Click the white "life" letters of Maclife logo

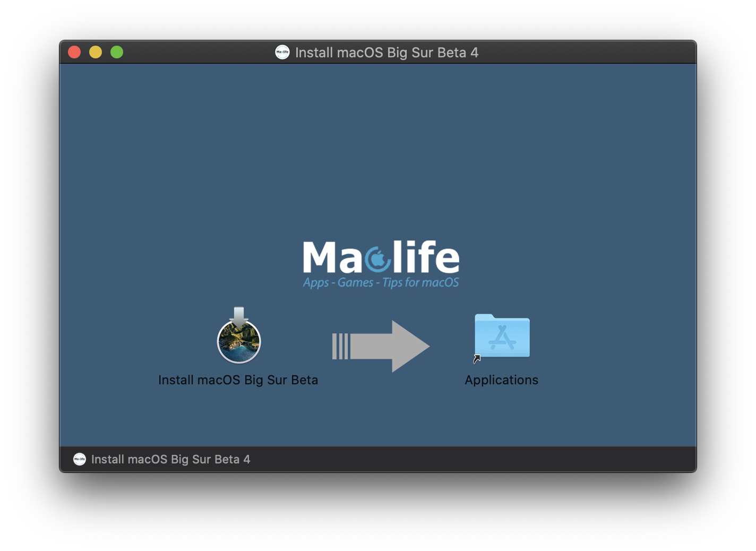(x=426, y=257)
